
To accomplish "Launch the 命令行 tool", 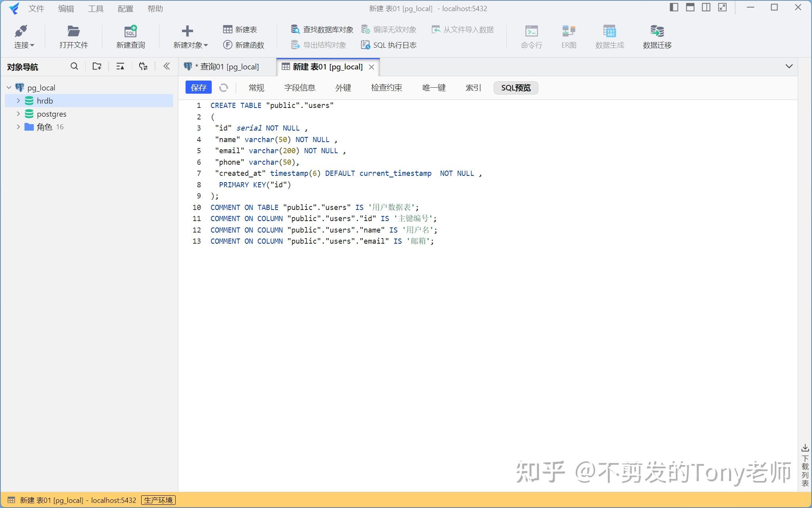I will (531, 36).
